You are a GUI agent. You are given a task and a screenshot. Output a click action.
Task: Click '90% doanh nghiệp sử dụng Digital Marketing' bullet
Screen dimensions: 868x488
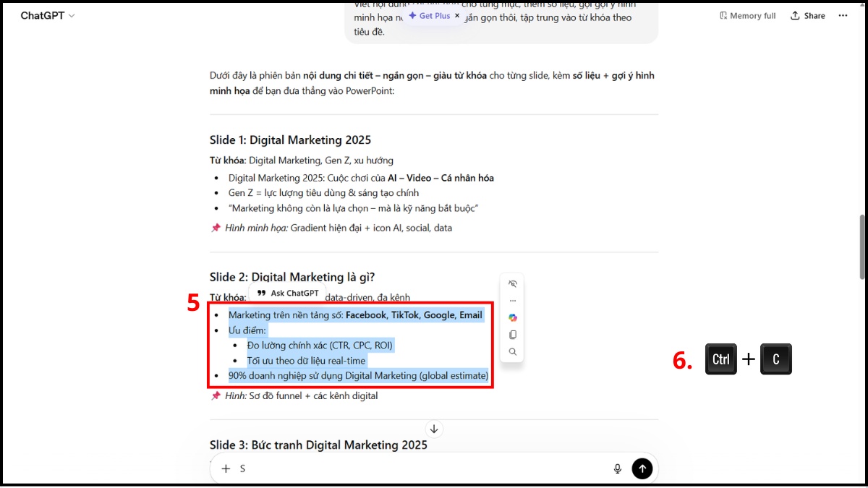click(x=358, y=376)
